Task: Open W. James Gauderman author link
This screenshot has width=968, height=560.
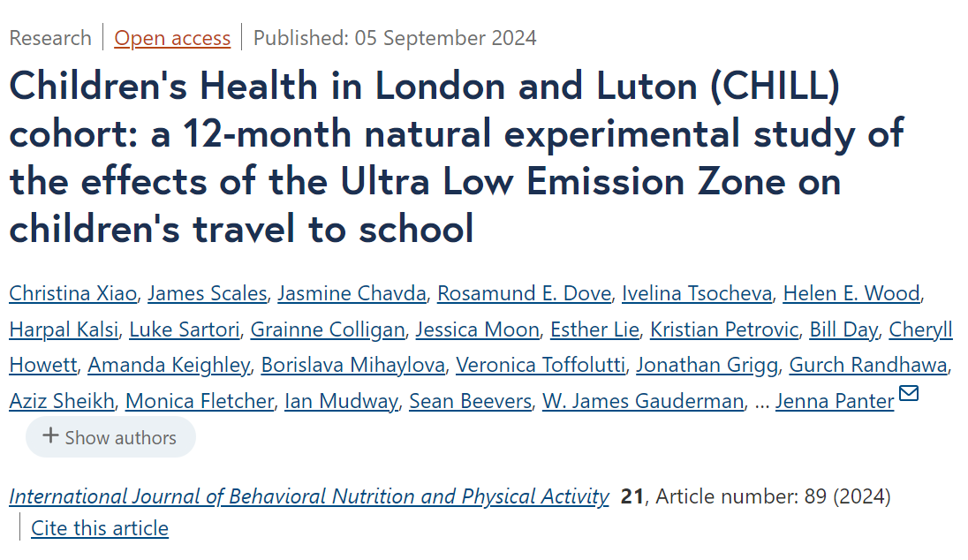Action: (643, 401)
